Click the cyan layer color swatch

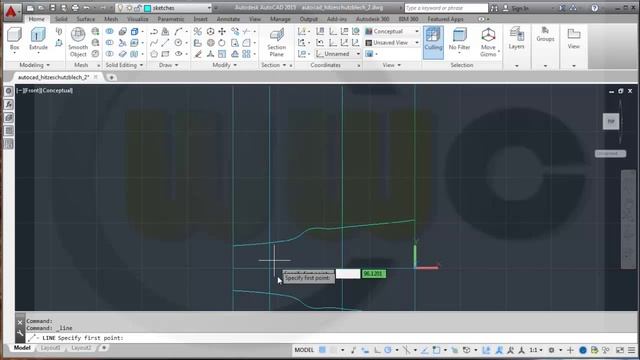tap(147, 8)
